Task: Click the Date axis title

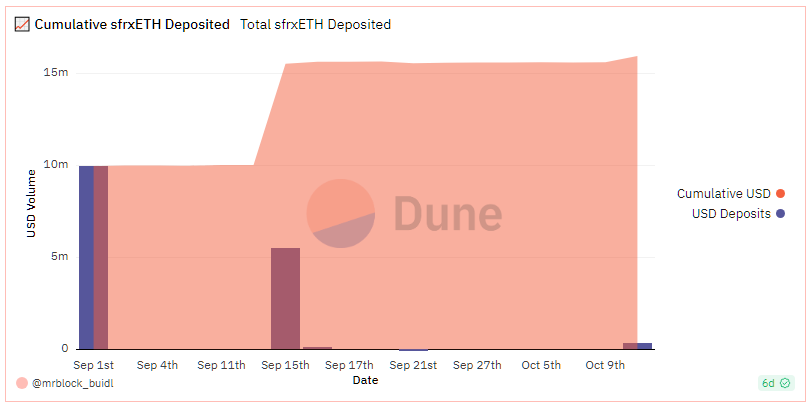Action: pos(366,380)
